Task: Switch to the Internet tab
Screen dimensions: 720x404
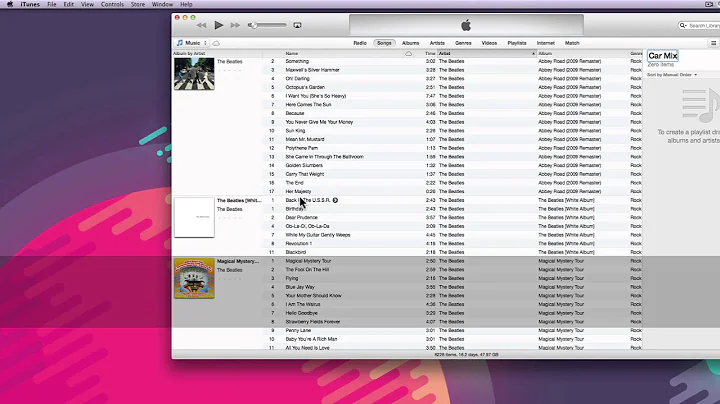Action: click(546, 43)
